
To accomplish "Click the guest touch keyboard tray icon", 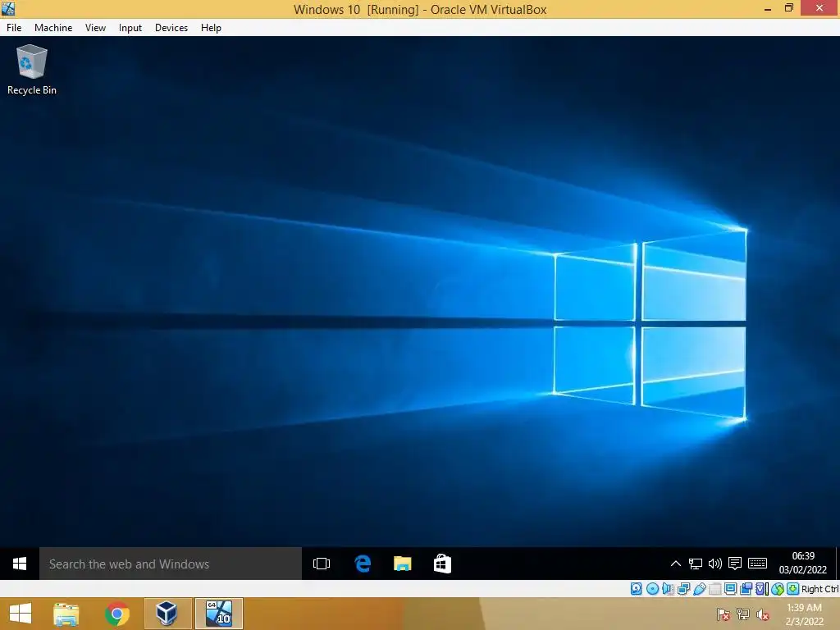I will point(757,564).
